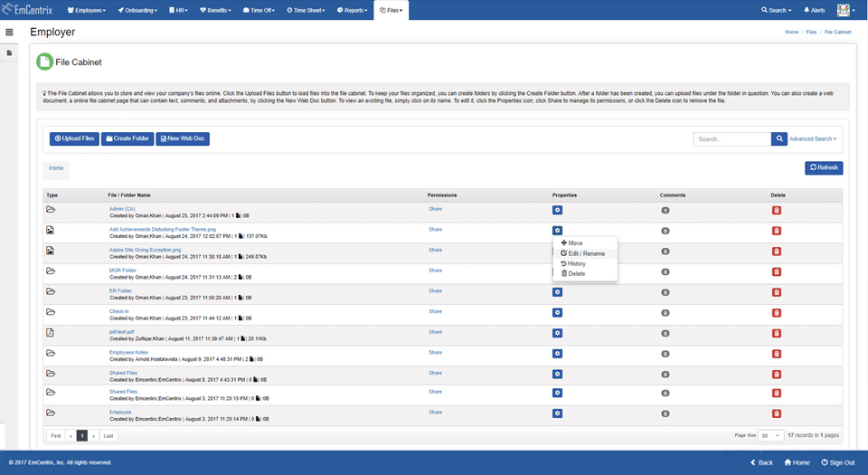Click the Create Folder button
This screenshot has height=475, width=868.
point(127,138)
